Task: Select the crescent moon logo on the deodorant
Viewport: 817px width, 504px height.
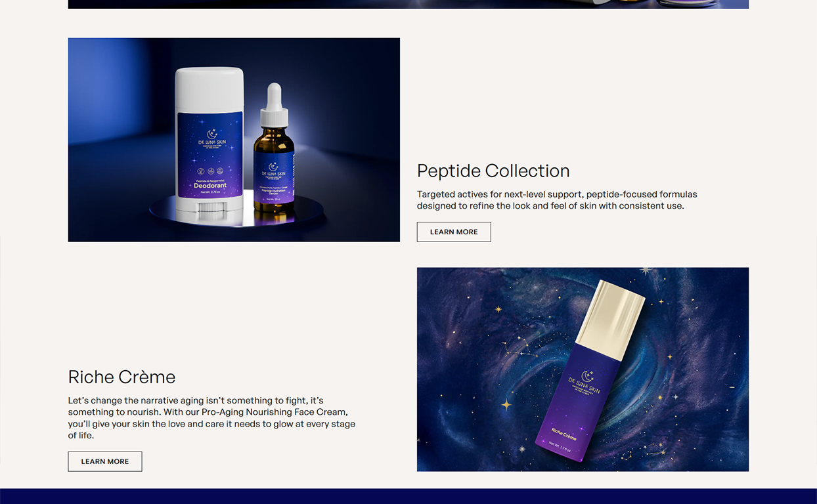Action: (211, 134)
